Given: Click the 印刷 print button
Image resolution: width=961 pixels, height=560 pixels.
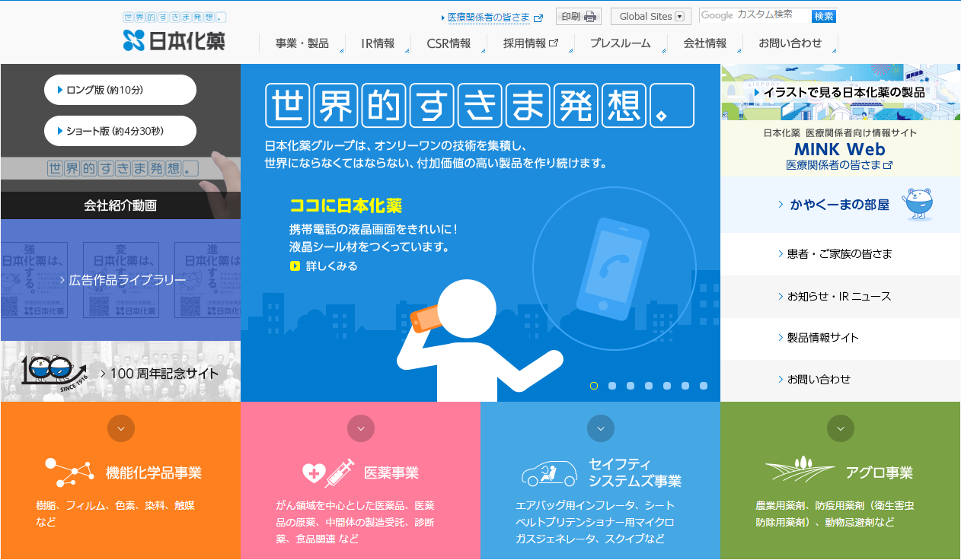Looking at the screenshot, I should point(579,17).
